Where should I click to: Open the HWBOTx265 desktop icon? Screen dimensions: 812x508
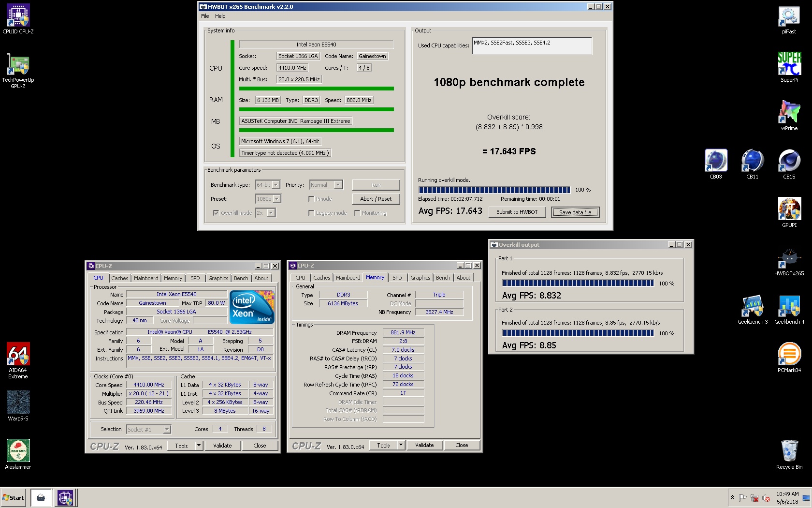coord(789,261)
